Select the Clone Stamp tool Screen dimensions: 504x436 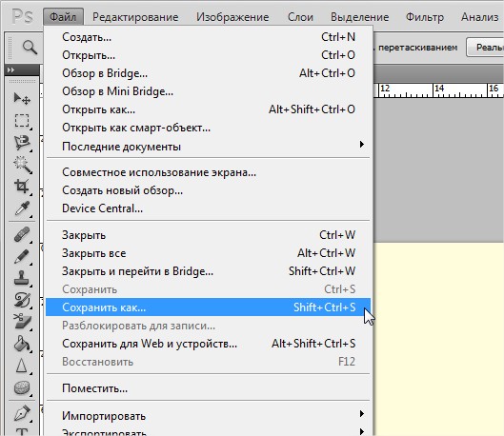[x=22, y=278]
